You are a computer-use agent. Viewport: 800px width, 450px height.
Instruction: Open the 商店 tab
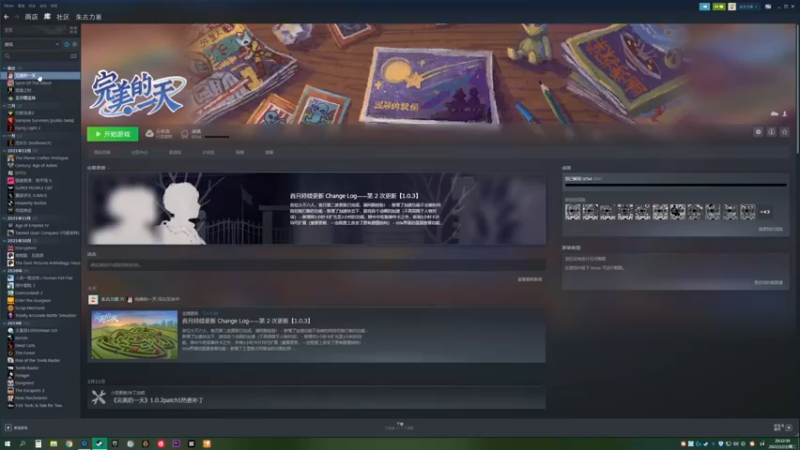click(x=32, y=17)
